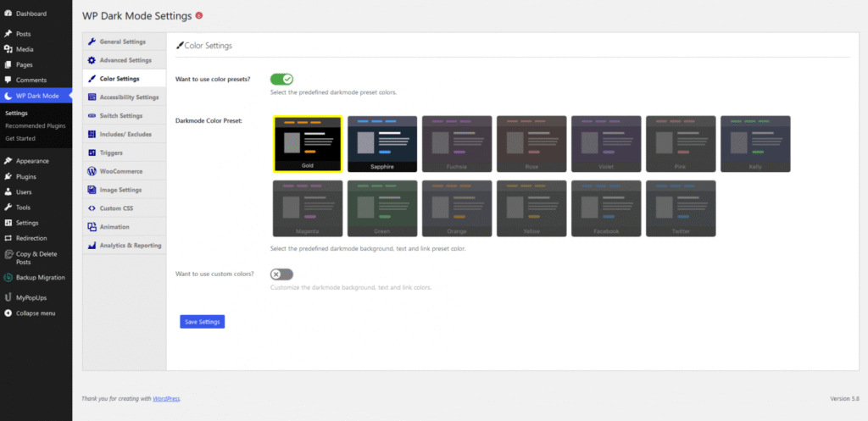The height and width of the screenshot is (421, 868).
Task: Click the WooCommerce WordPress logo icon
Action: [92, 171]
